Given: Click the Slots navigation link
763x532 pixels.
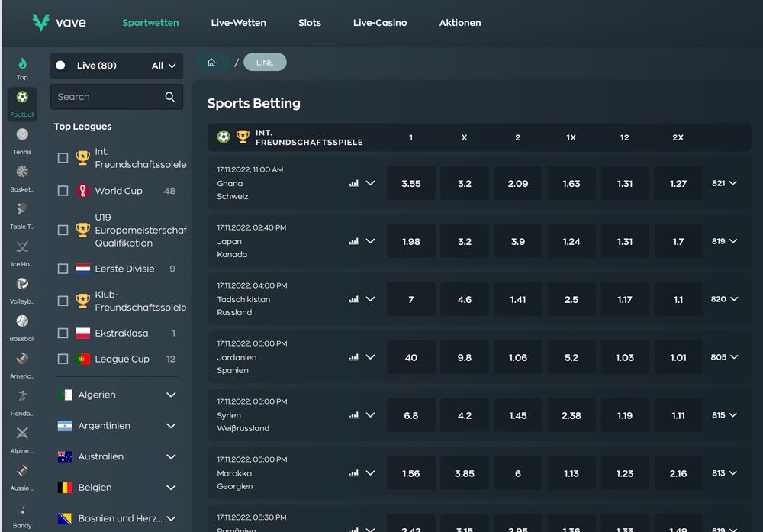Looking at the screenshot, I should coord(310,23).
